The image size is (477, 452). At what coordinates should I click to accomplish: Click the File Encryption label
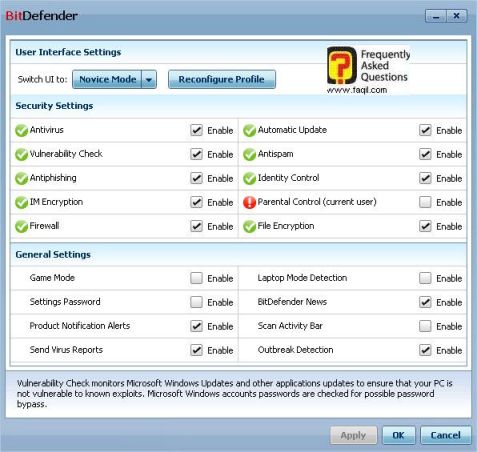pos(286,226)
